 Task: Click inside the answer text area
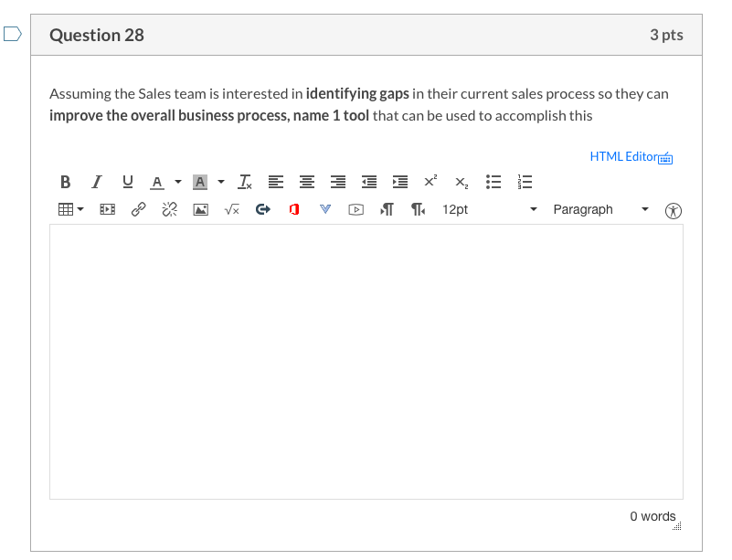pyautogui.click(x=366, y=362)
